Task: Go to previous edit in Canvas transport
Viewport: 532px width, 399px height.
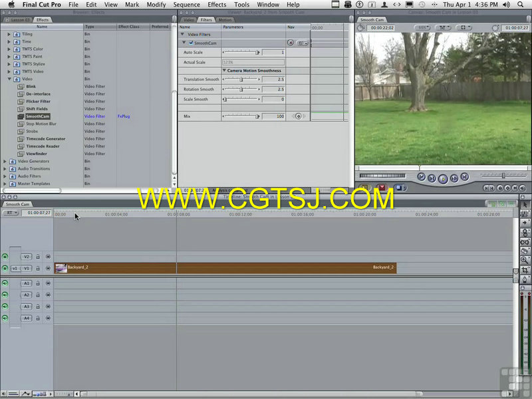Action: click(x=421, y=177)
